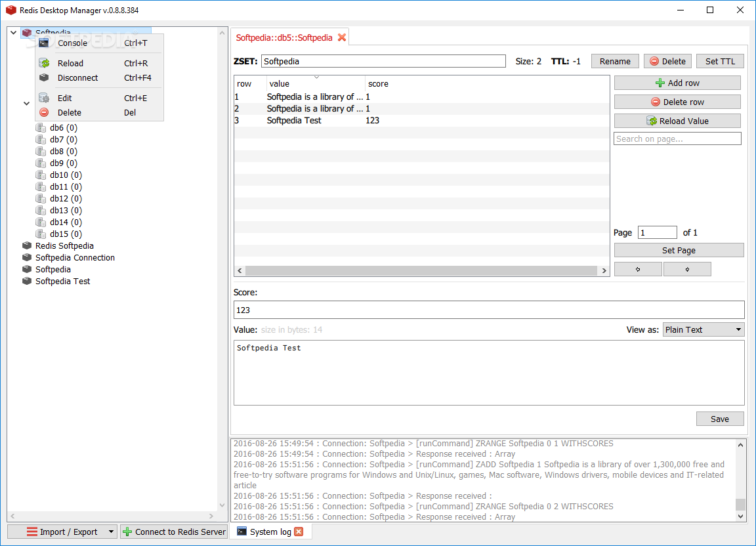Click the Reload Value button
This screenshot has width=756, height=546.
tap(677, 121)
